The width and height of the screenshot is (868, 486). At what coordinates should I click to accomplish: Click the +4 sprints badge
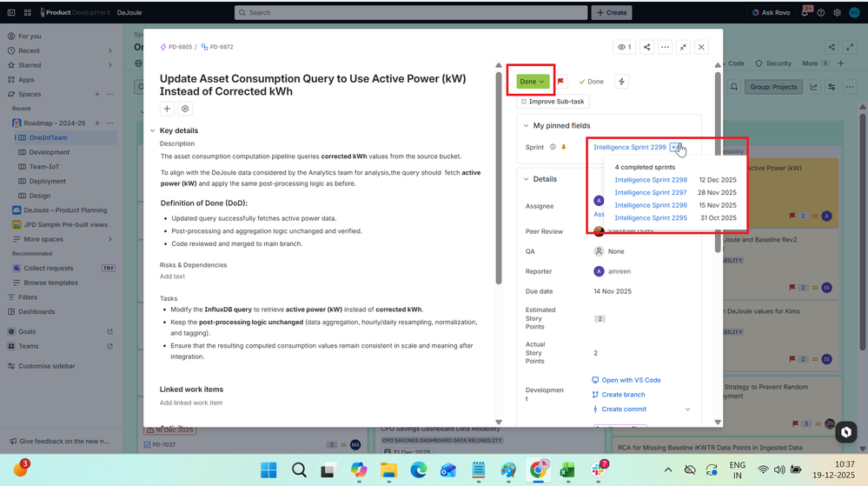tap(675, 147)
